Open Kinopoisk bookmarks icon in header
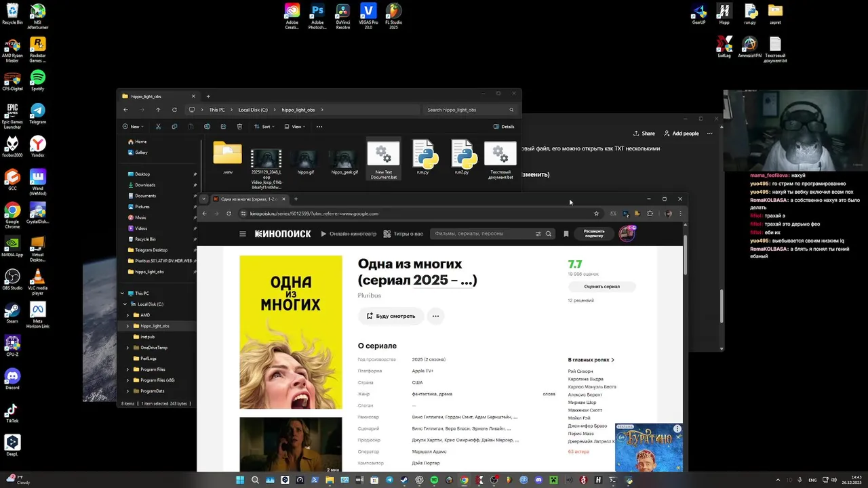 point(566,234)
